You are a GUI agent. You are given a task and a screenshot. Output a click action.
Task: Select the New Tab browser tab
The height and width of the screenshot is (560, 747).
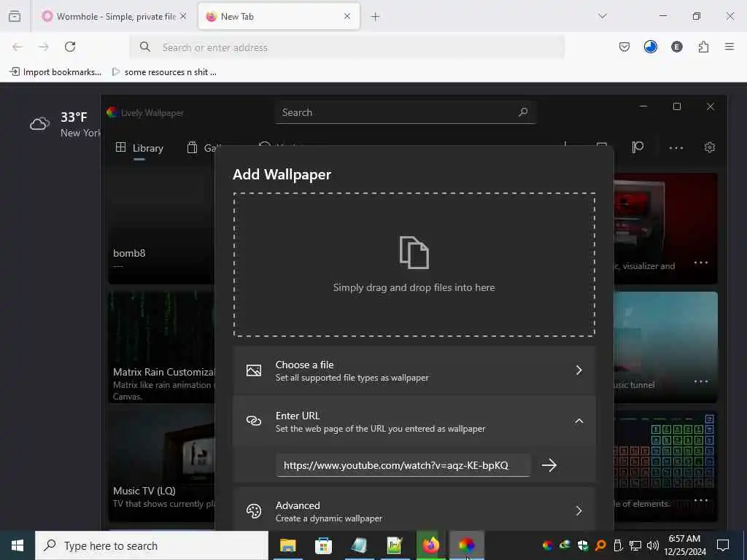coord(279,17)
